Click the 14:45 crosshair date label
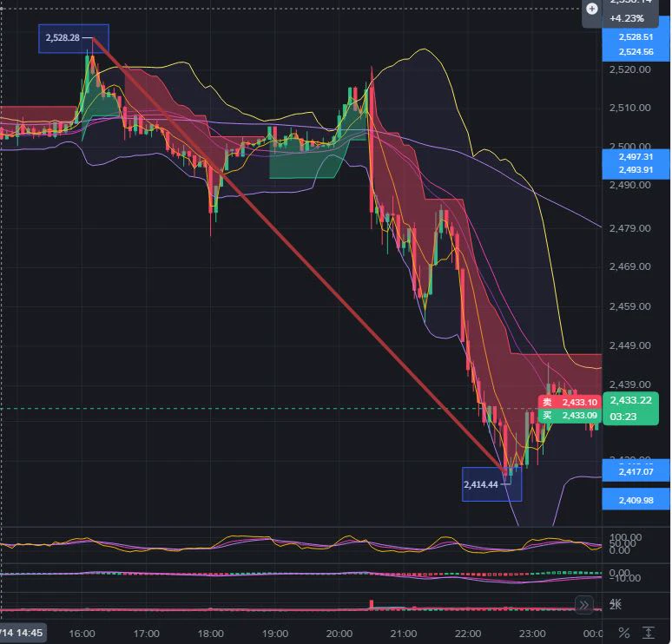Screen dimensions: 672x644 23,633
